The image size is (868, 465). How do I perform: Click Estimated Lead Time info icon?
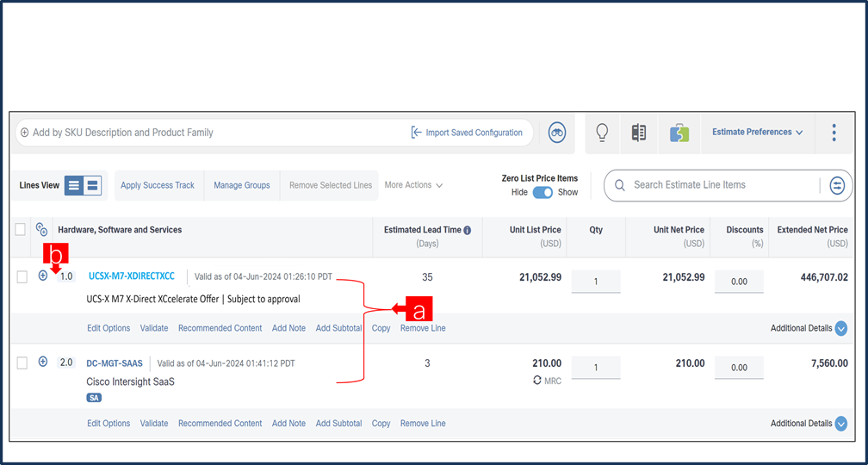(468, 230)
